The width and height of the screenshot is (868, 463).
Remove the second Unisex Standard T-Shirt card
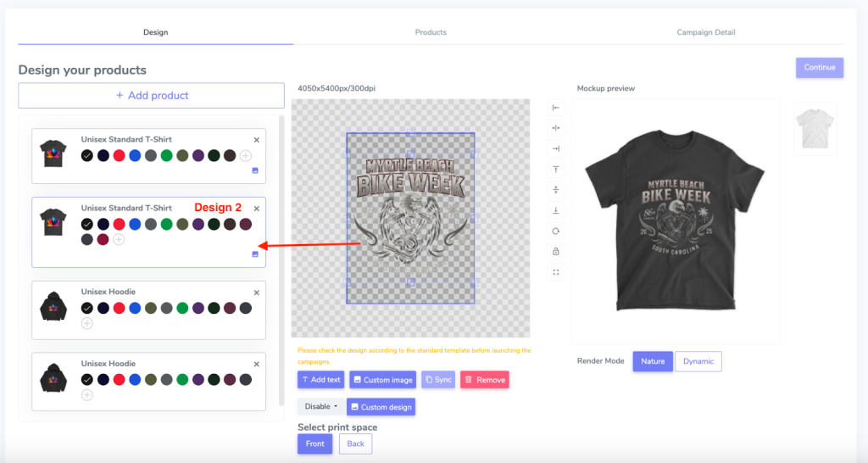point(256,209)
